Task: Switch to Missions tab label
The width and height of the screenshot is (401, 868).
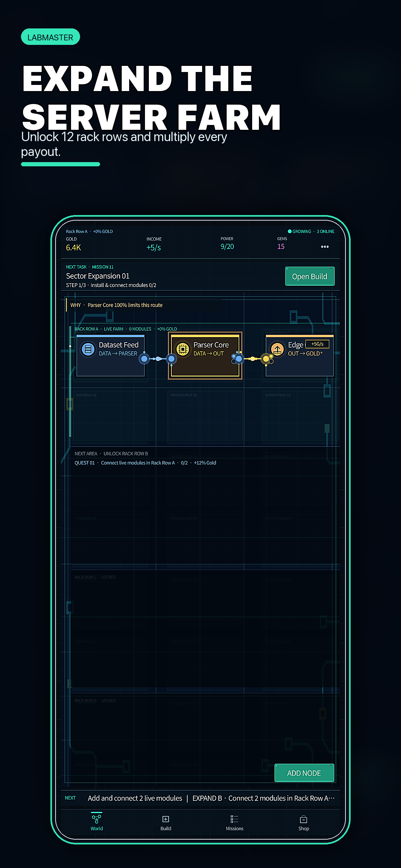Action: coord(234,828)
